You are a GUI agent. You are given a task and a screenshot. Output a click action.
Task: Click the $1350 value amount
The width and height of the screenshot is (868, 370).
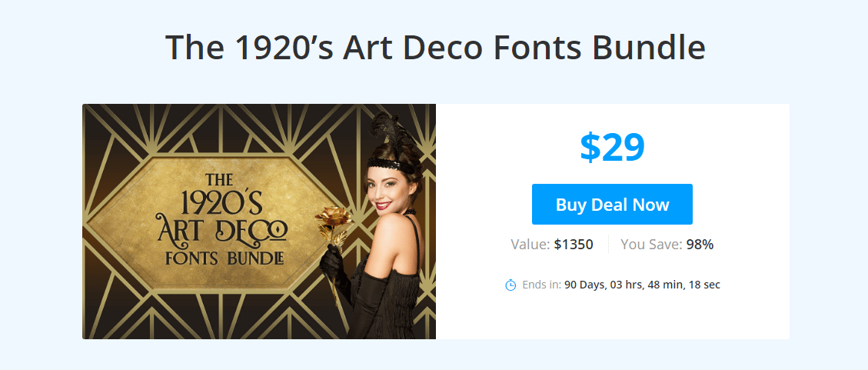tap(574, 245)
